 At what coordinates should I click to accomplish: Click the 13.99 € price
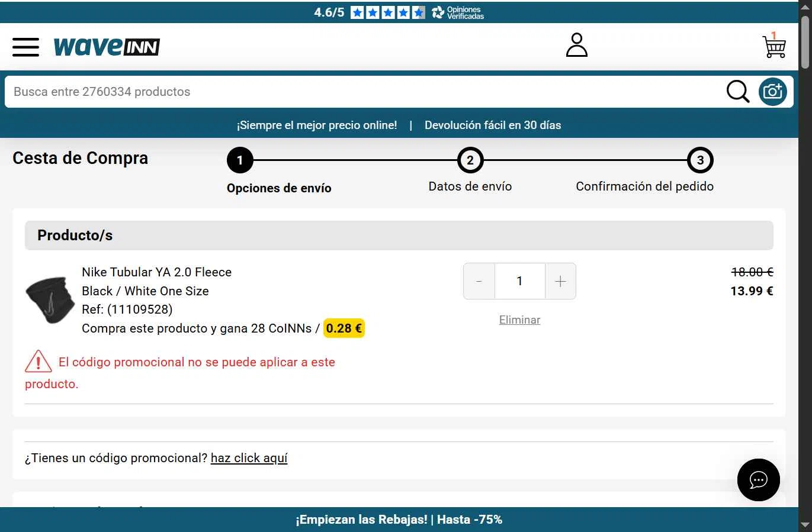[x=752, y=291]
